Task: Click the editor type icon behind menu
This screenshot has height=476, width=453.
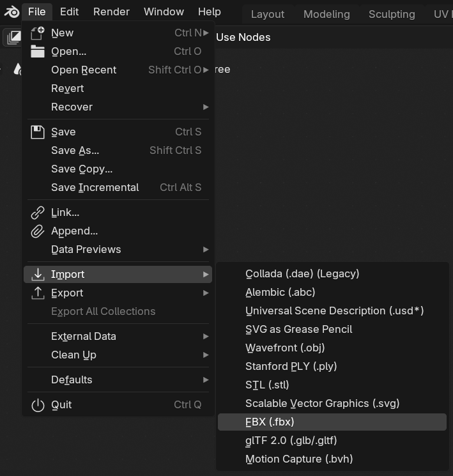Action: [x=13, y=38]
